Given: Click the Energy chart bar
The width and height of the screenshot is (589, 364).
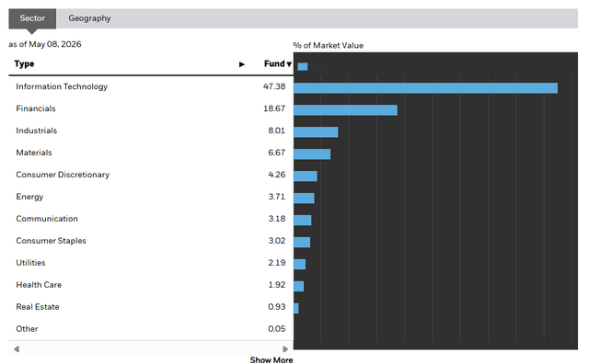Looking at the screenshot, I should [304, 199].
